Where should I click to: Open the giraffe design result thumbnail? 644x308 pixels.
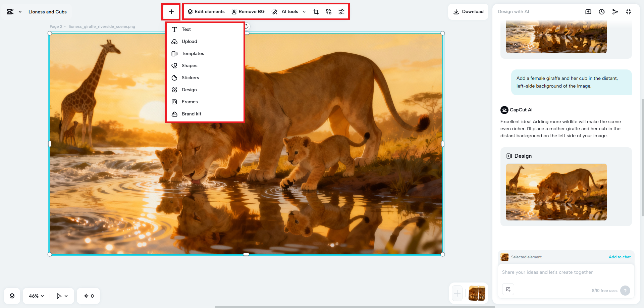(556, 192)
